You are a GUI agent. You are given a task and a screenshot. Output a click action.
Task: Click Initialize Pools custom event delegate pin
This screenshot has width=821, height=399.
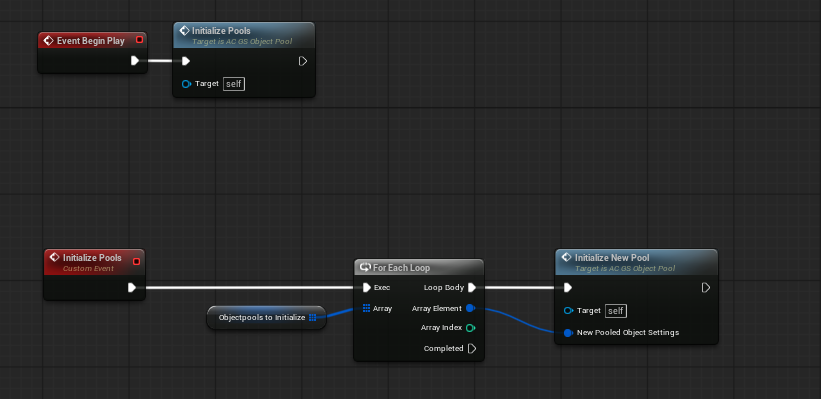coord(137,261)
